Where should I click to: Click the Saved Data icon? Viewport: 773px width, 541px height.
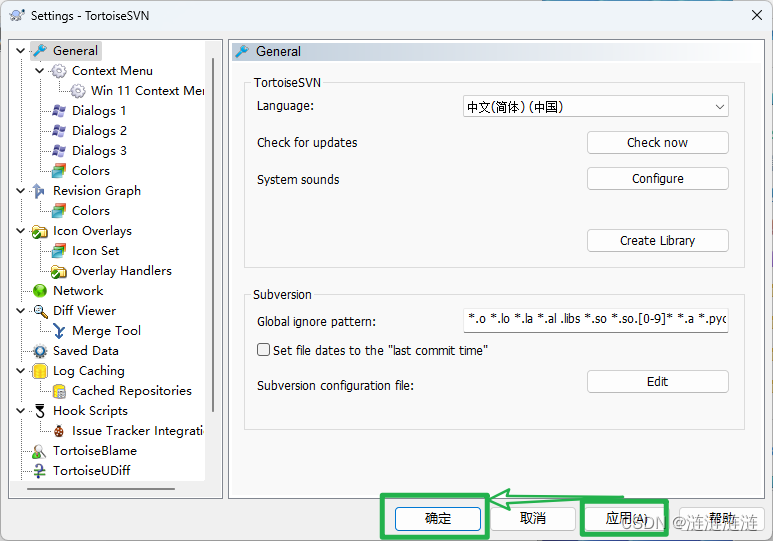pos(39,351)
